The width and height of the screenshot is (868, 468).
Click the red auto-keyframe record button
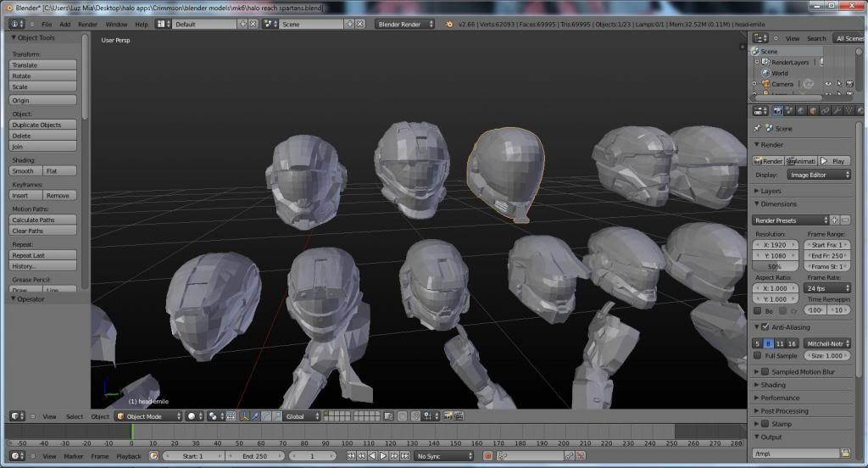[487, 456]
